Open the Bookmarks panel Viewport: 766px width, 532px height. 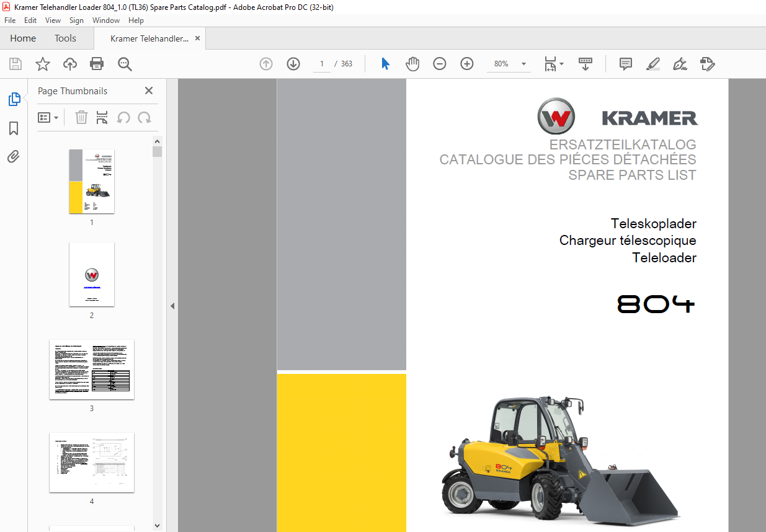coord(14,128)
